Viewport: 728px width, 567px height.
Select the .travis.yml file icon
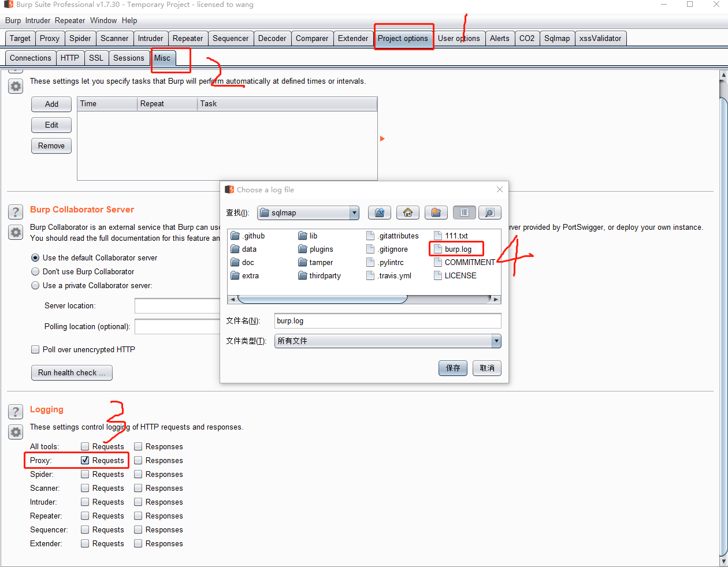(x=370, y=275)
